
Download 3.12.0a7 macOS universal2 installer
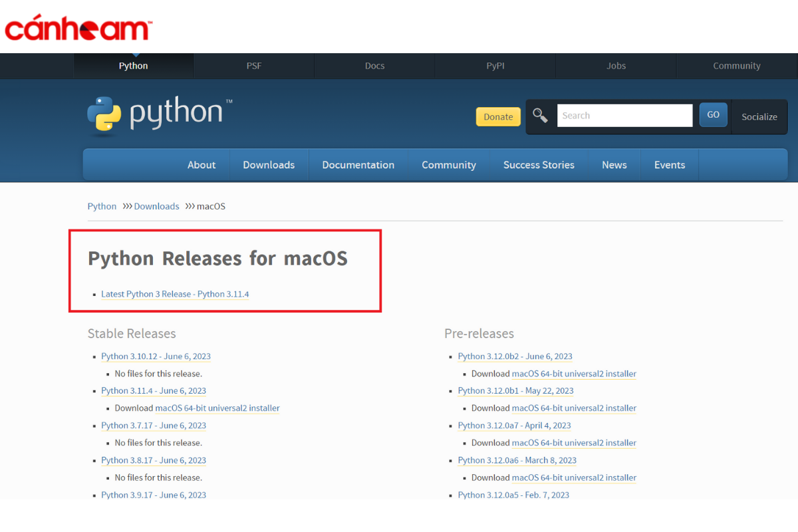pyautogui.click(x=574, y=443)
